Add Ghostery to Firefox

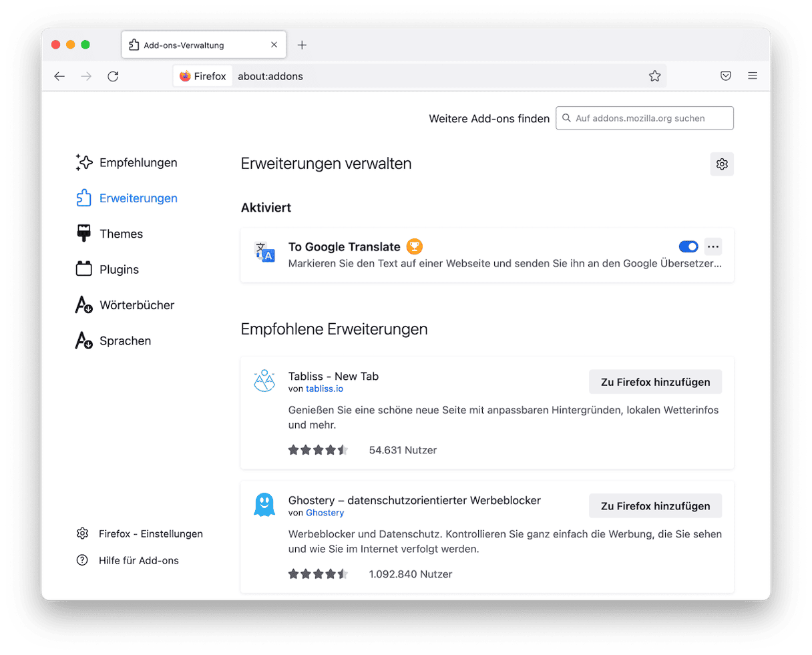pyautogui.click(x=655, y=506)
